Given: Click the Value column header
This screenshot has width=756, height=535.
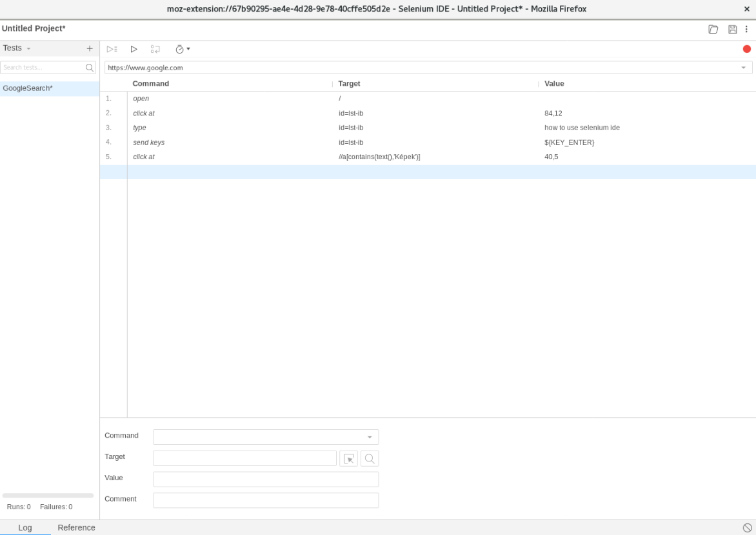Looking at the screenshot, I should tap(554, 83).
